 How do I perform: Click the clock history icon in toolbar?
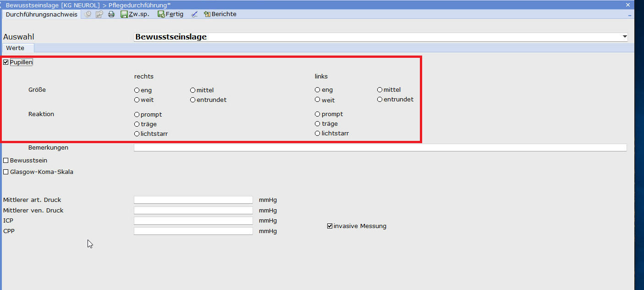pos(88,14)
